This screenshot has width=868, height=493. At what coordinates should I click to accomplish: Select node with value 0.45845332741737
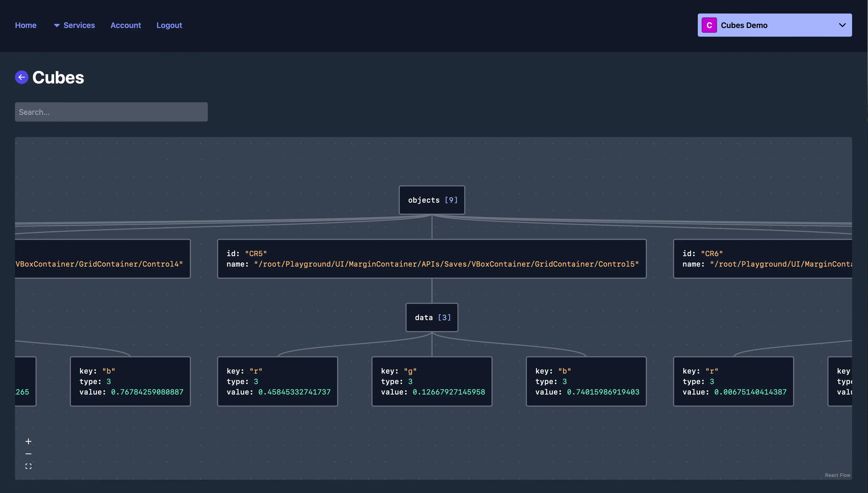[x=278, y=381]
